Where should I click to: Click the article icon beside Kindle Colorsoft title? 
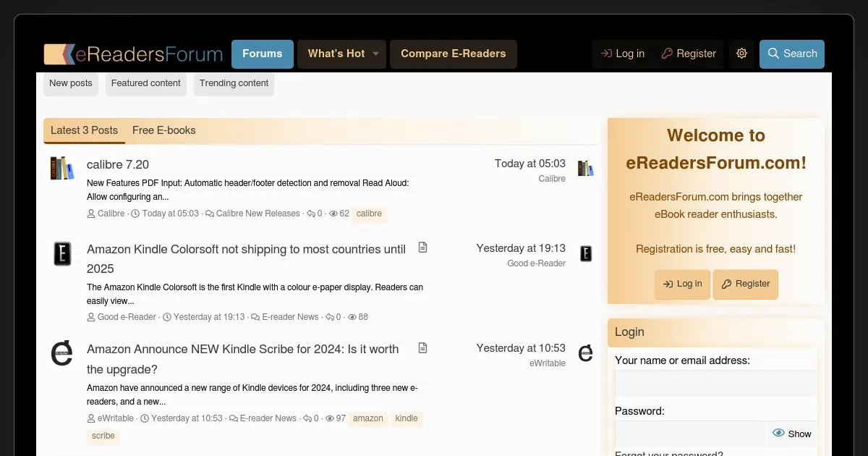[423, 248]
